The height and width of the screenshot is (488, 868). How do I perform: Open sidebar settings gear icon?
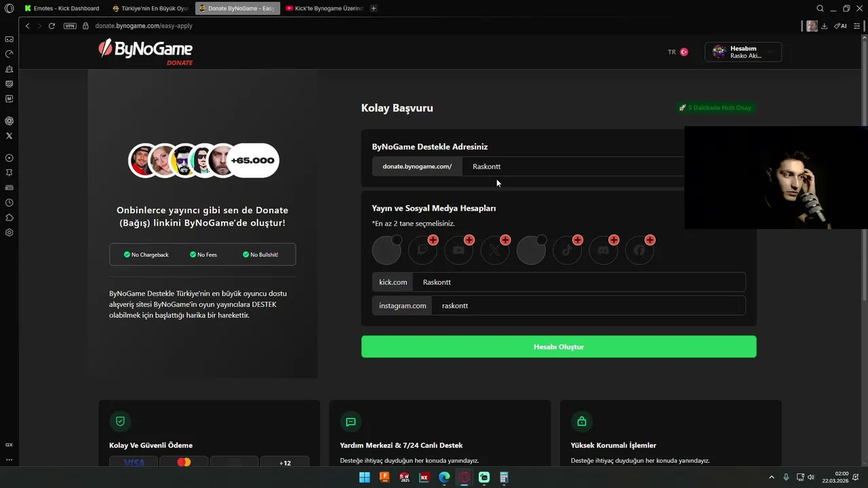9,232
